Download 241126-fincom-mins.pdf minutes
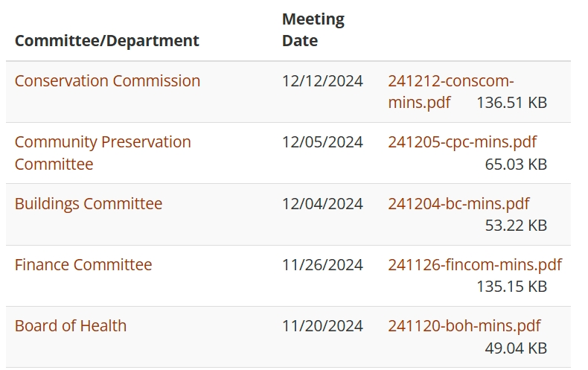This screenshot has height=370, width=588. point(474,265)
